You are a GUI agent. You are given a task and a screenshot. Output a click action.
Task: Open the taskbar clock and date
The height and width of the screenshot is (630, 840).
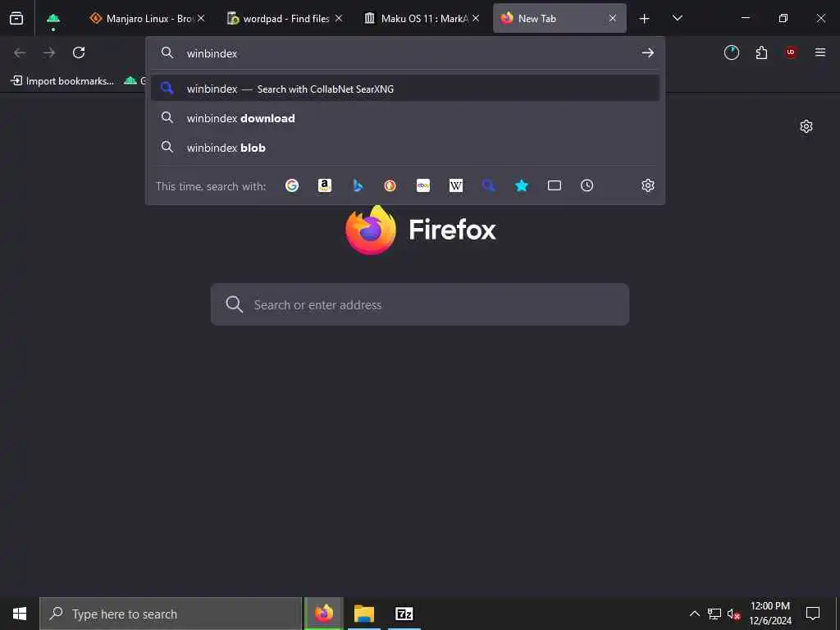770,614
